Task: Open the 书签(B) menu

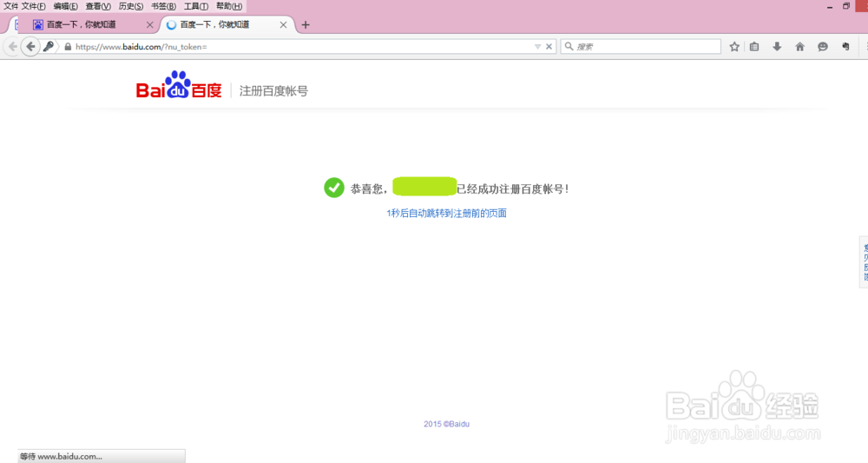Action: click(163, 6)
